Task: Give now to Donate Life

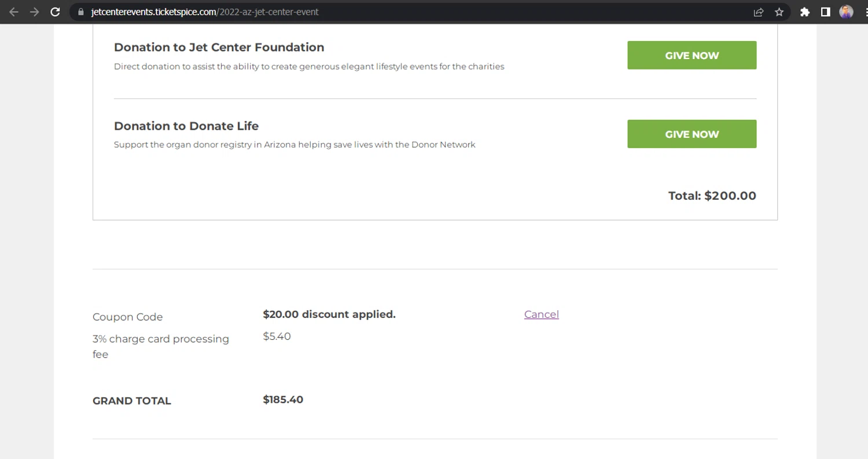Action: coord(692,134)
